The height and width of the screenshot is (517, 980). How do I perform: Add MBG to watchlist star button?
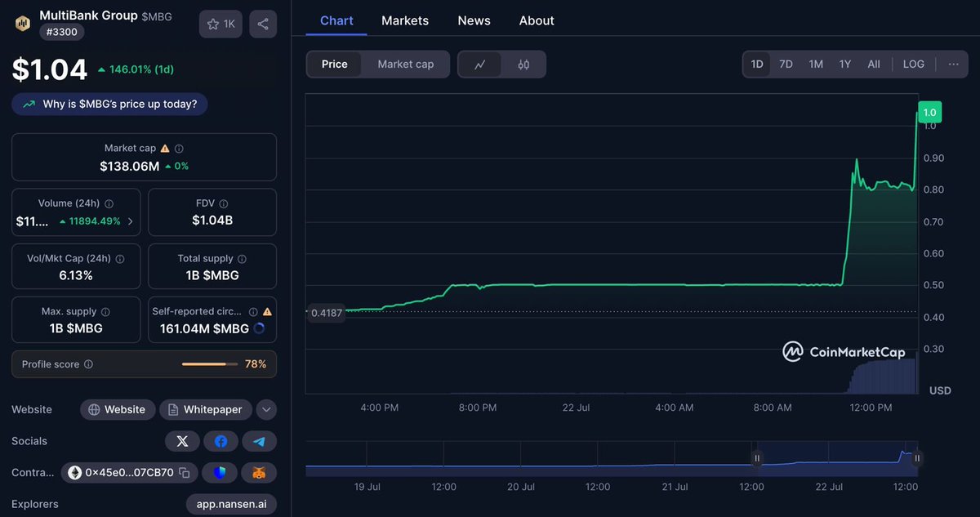(220, 24)
